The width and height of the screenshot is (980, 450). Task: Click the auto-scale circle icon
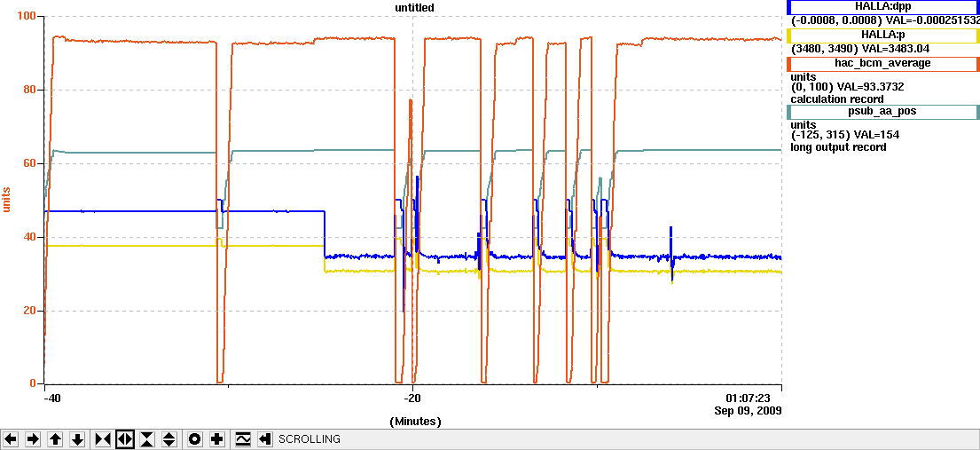[195, 439]
